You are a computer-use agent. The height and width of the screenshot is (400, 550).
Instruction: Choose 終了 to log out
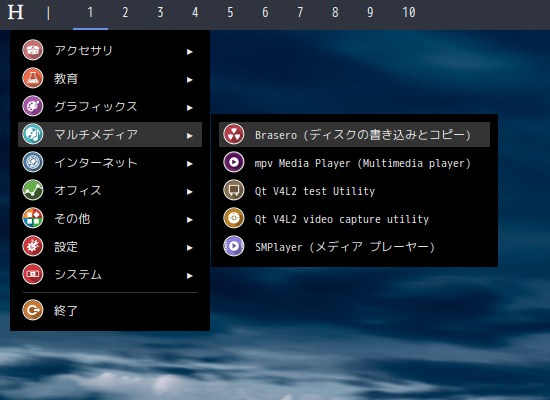110,311
